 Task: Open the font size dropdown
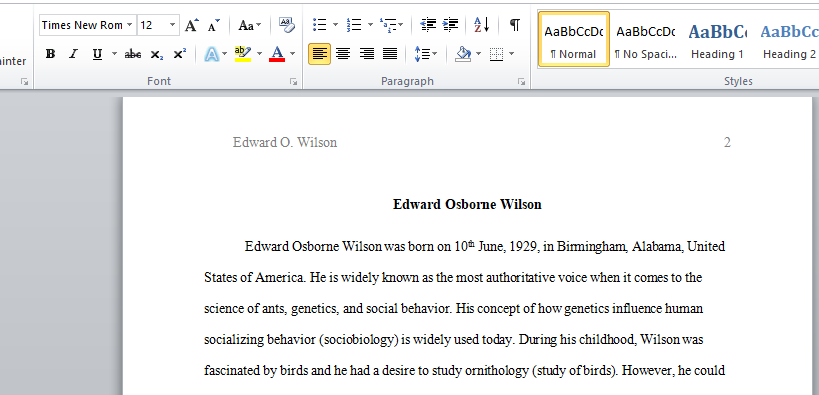(172, 25)
